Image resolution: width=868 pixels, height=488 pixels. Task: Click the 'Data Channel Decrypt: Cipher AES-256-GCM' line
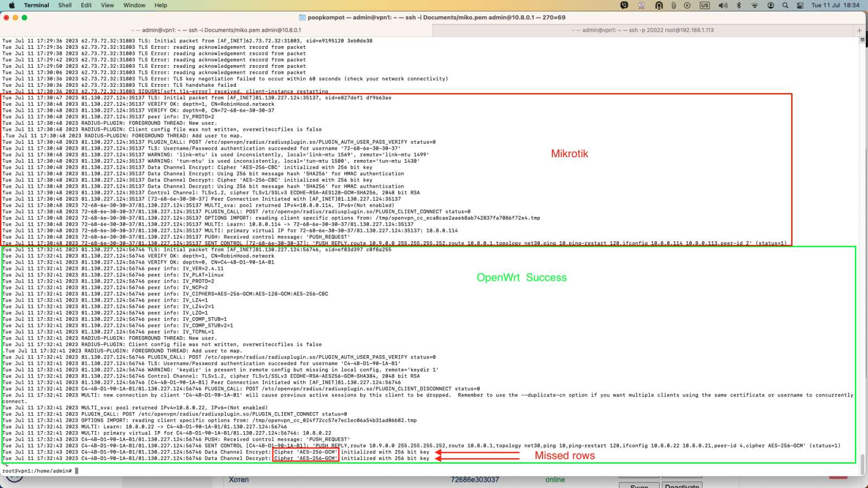tap(215, 459)
